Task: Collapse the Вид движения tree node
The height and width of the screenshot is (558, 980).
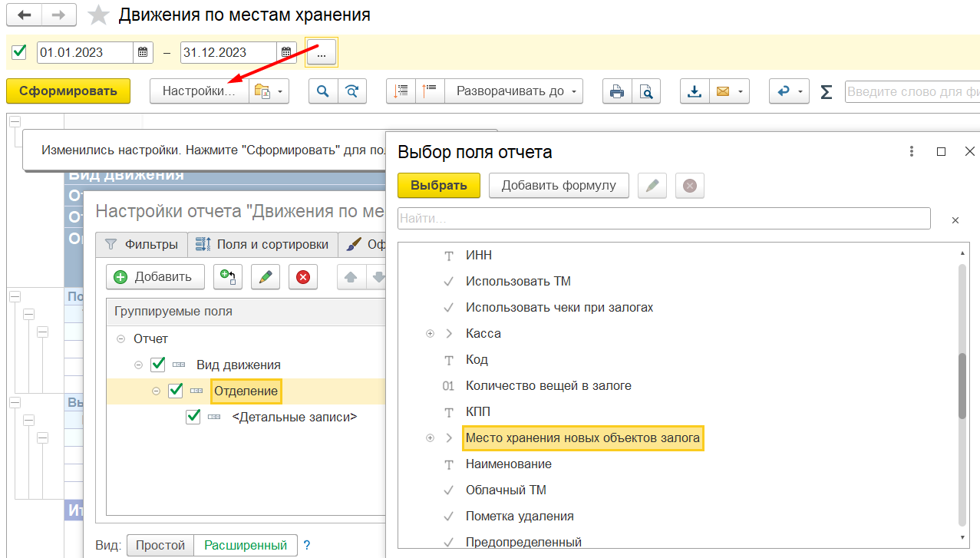Action: tap(138, 365)
